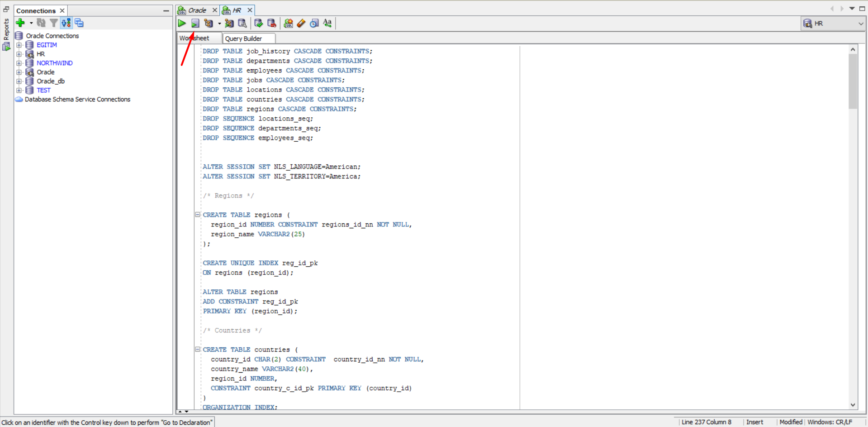Click the HR connection plug icon in tree
The width and height of the screenshot is (868, 427).
30,54
